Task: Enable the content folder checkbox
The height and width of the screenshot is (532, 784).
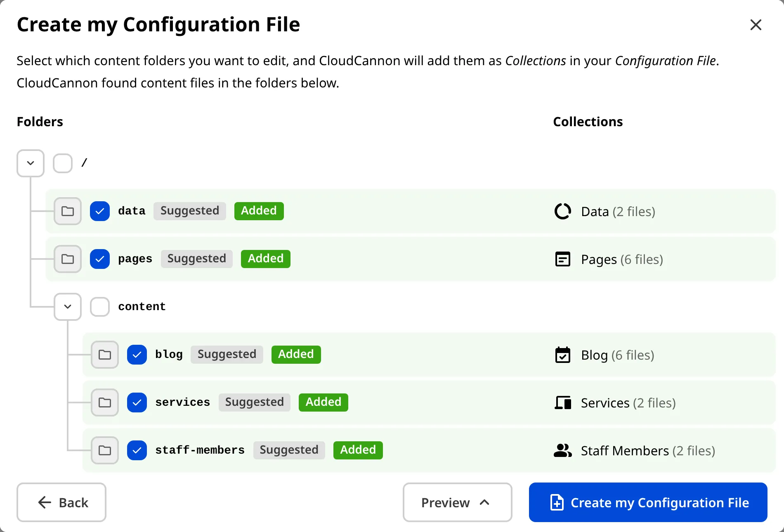Action: [99, 306]
